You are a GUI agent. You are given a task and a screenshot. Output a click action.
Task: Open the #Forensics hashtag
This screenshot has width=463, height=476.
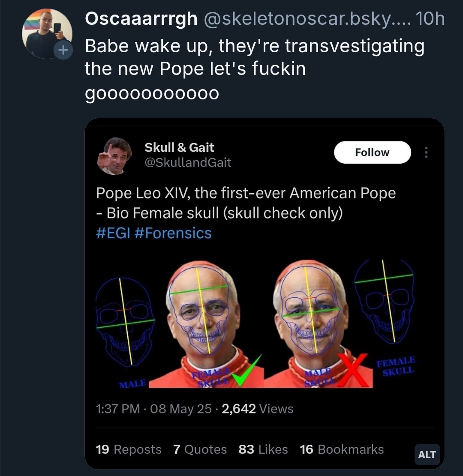173,233
